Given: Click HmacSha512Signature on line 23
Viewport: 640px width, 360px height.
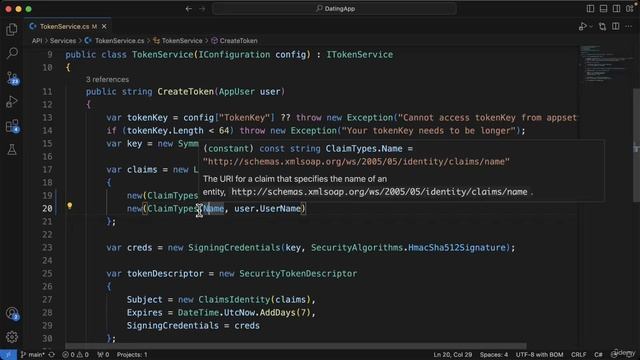Looking at the screenshot, I should [457, 248].
